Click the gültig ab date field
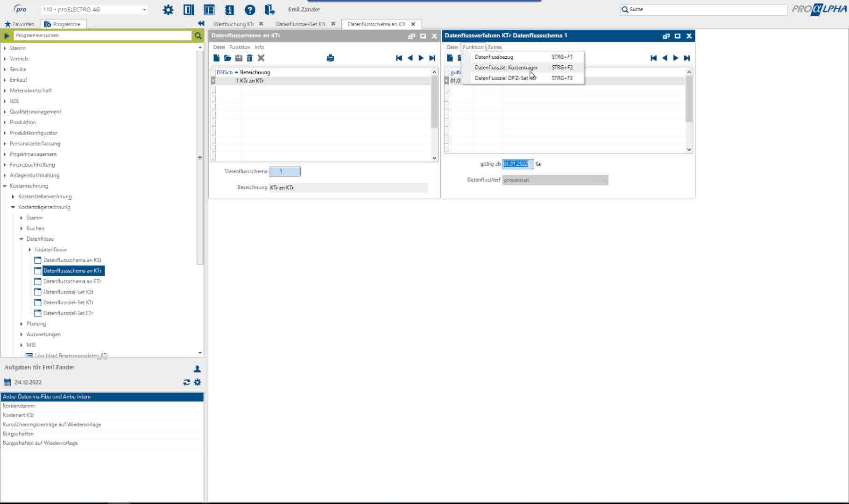Screen dimensions: 849x504 (518, 164)
